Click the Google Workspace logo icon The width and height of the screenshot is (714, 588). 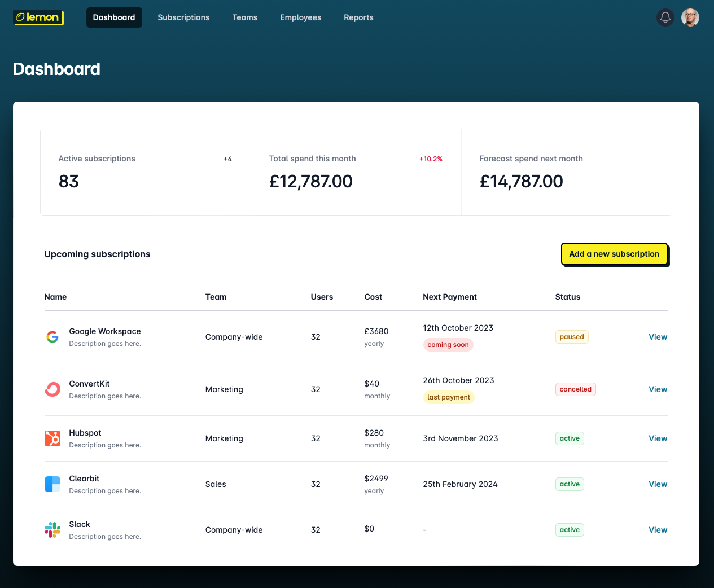pos(52,337)
